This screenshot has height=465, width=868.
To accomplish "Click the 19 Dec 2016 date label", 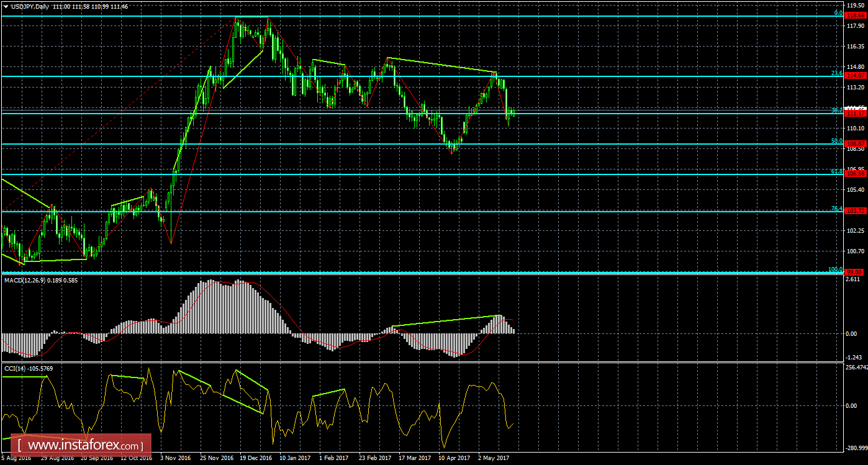I will [x=255, y=459].
